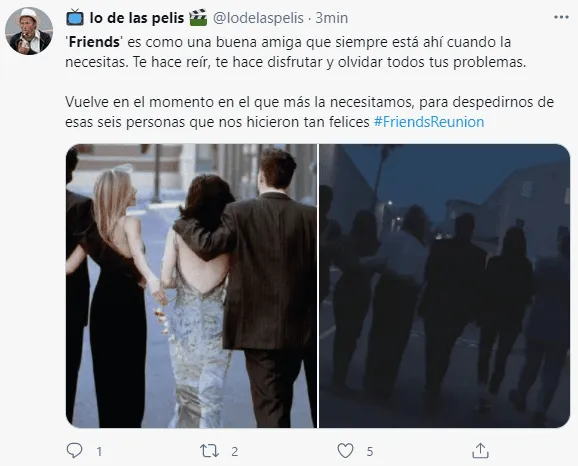
Task: View the left formal-wear photo
Action: (191, 286)
